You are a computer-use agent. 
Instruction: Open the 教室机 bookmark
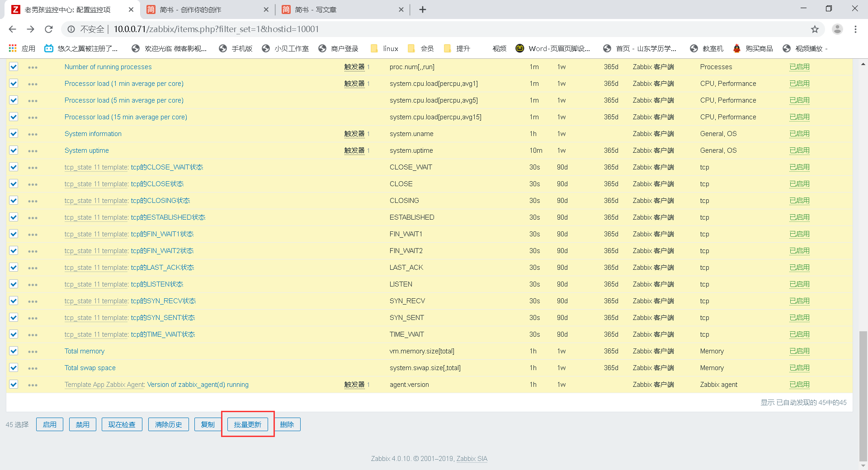pyautogui.click(x=707, y=48)
